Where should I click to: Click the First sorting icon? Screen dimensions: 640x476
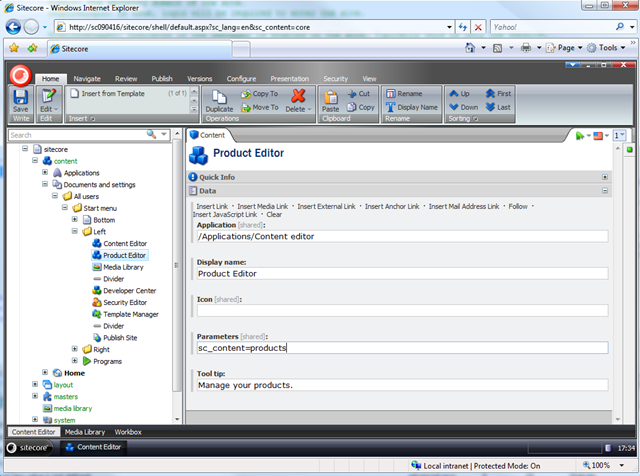click(490, 93)
